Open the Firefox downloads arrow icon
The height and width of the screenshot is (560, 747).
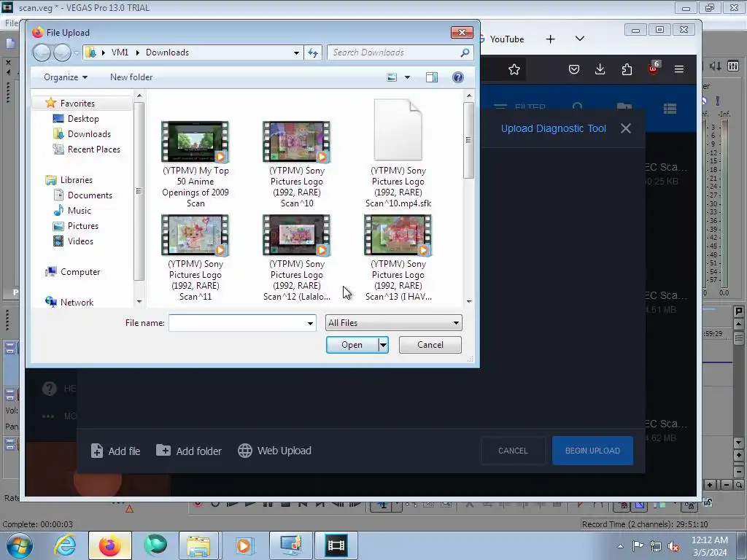[600, 69]
